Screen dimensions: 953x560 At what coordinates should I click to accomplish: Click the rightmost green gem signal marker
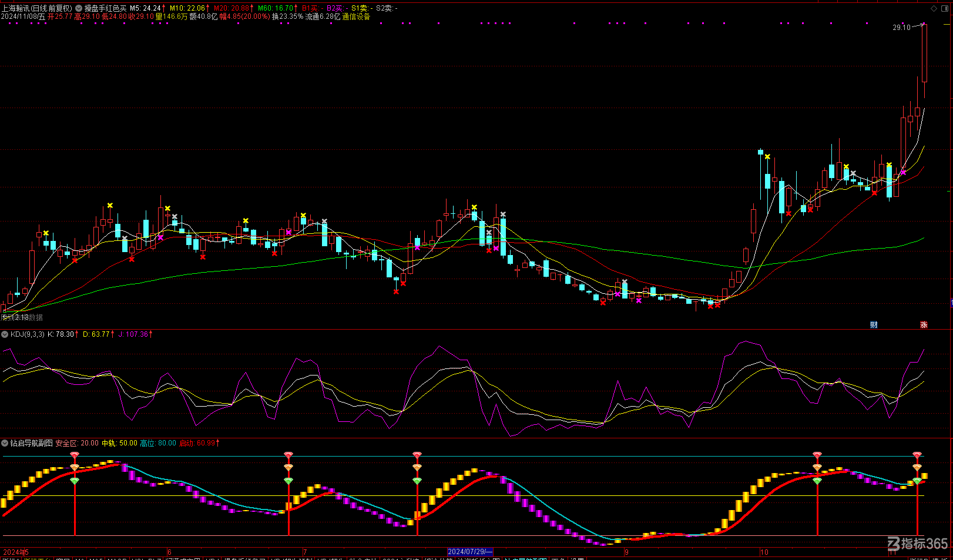[917, 481]
